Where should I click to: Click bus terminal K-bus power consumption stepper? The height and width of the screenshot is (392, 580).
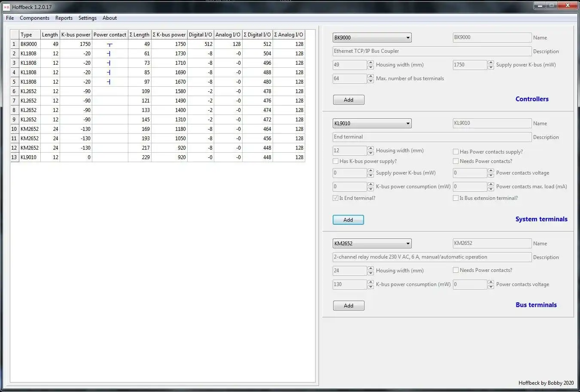(x=370, y=284)
